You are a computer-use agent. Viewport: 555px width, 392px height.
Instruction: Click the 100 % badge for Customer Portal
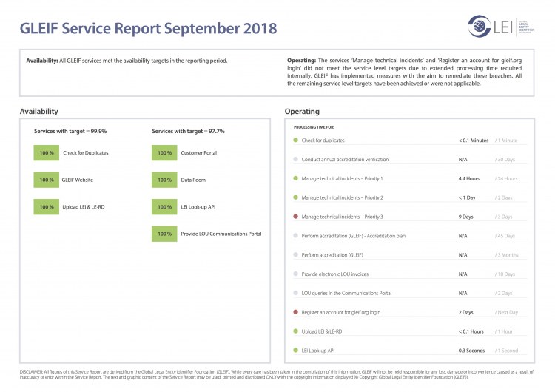pos(164,152)
